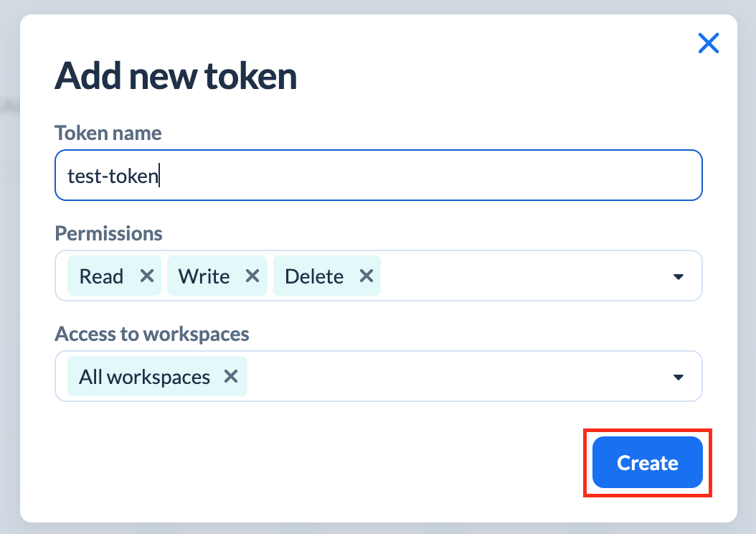Click the Read chip label text

click(x=101, y=276)
